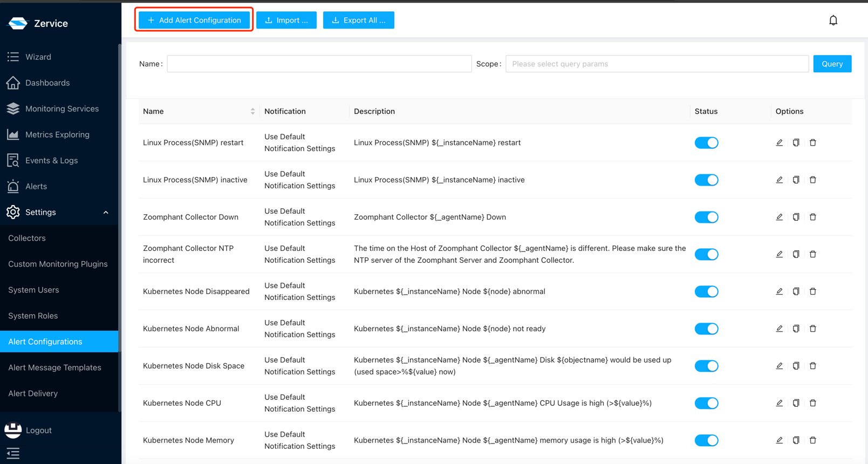Click the notification bell icon
Viewport: 868px width, 464px height.
[x=833, y=21]
